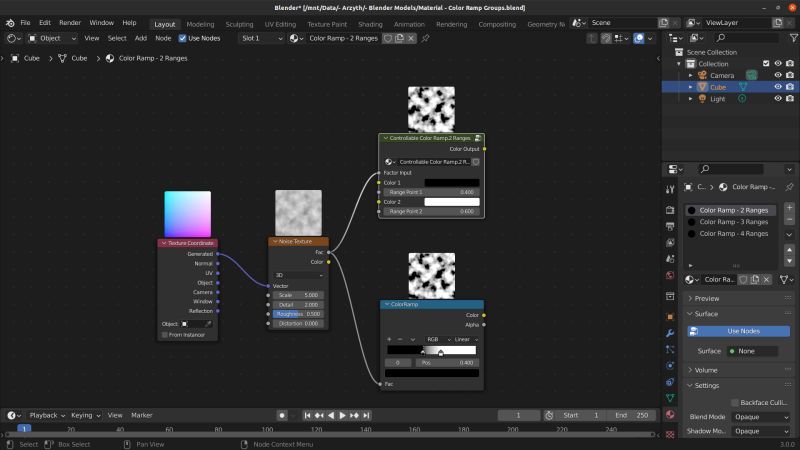
Task: Click the snapping options grid icon
Action: (621, 38)
